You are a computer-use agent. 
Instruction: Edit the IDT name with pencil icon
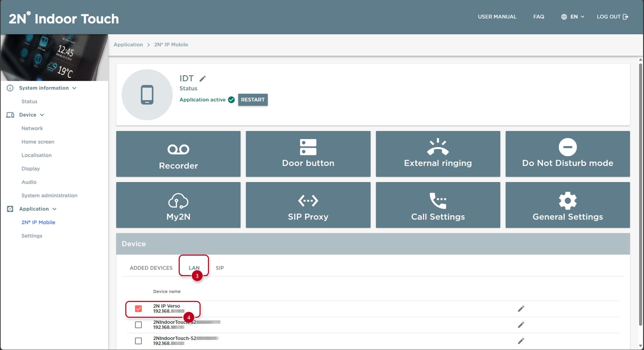pos(203,79)
